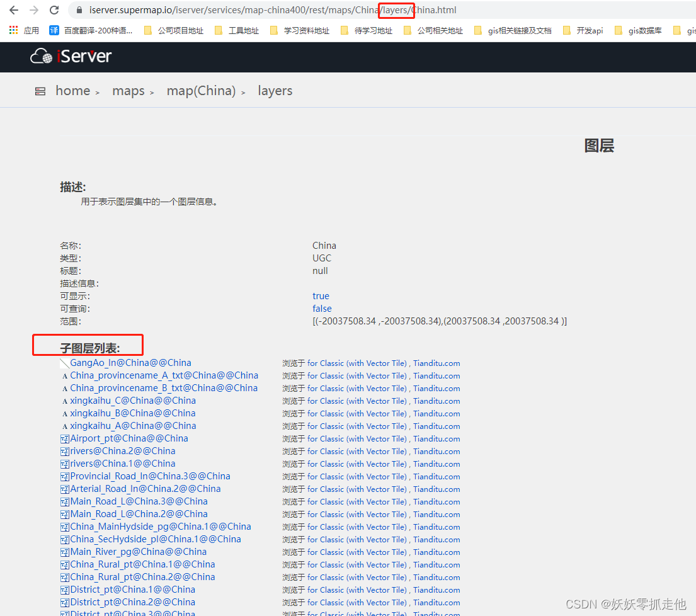The image size is (696, 616).
Task: Click the 可查询 false value link
Action: pos(322,309)
